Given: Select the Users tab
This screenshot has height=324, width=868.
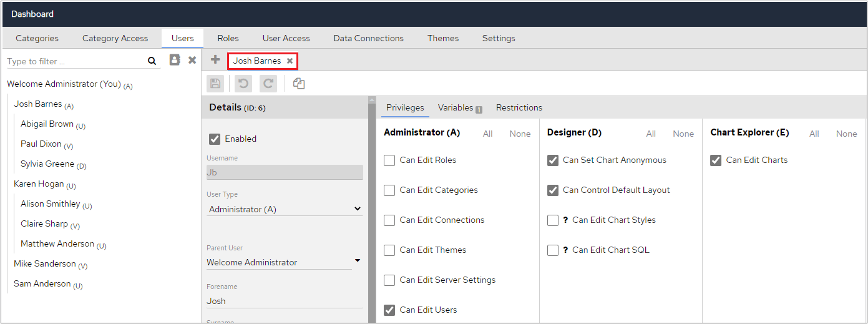Looking at the screenshot, I should pos(182,38).
